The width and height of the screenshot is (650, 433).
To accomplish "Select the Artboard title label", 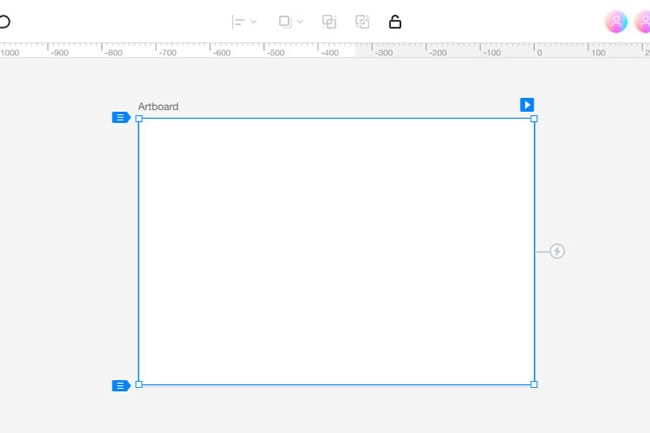I will 158,106.
